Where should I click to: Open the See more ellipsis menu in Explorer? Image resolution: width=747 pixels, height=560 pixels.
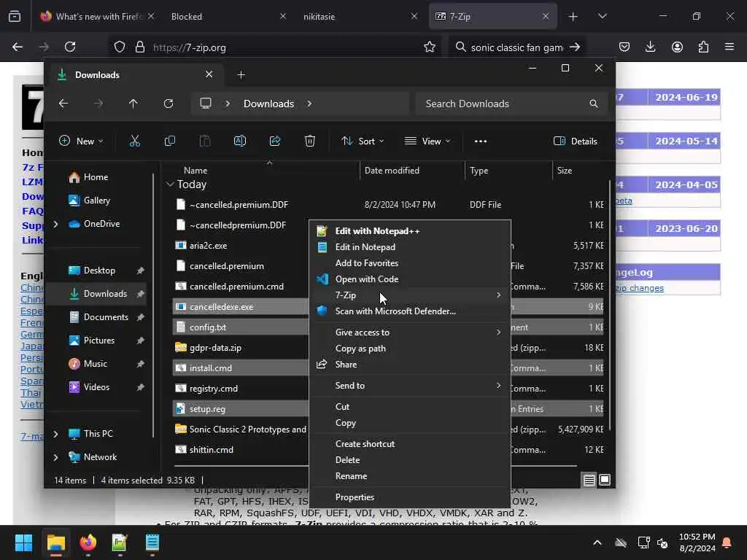[x=481, y=141]
